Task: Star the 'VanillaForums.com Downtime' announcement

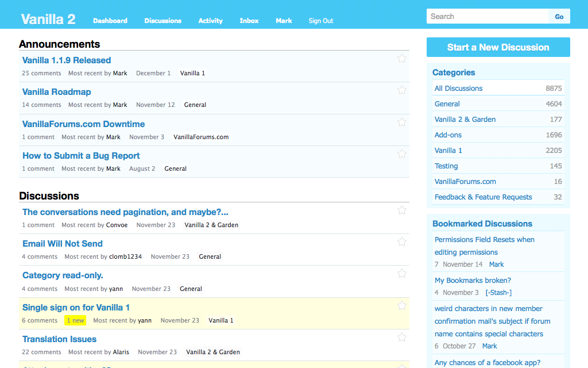Action: click(402, 122)
